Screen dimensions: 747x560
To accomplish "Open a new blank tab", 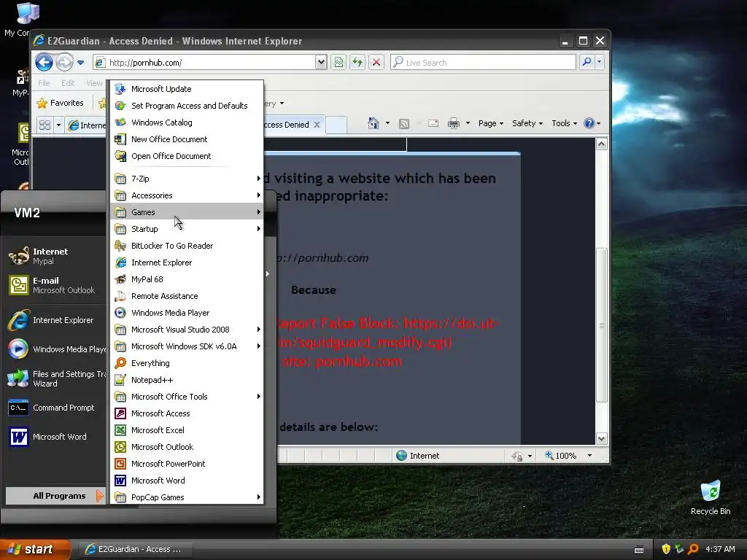I will click(x=336, y=125).
